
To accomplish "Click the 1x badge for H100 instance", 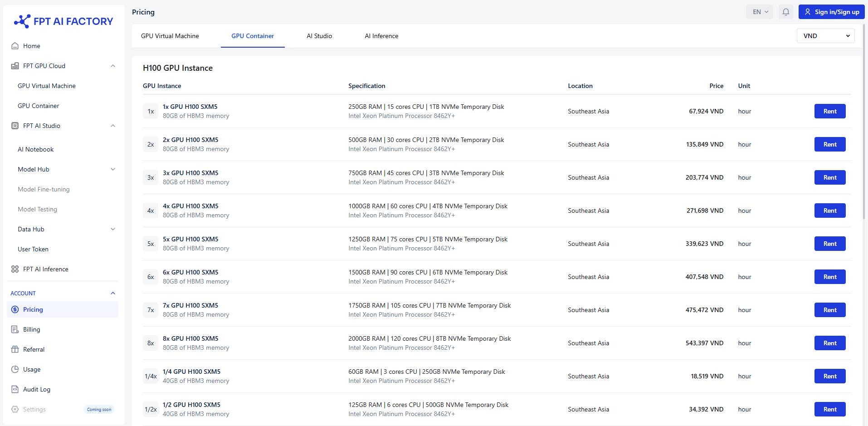I will click(151, 111).
